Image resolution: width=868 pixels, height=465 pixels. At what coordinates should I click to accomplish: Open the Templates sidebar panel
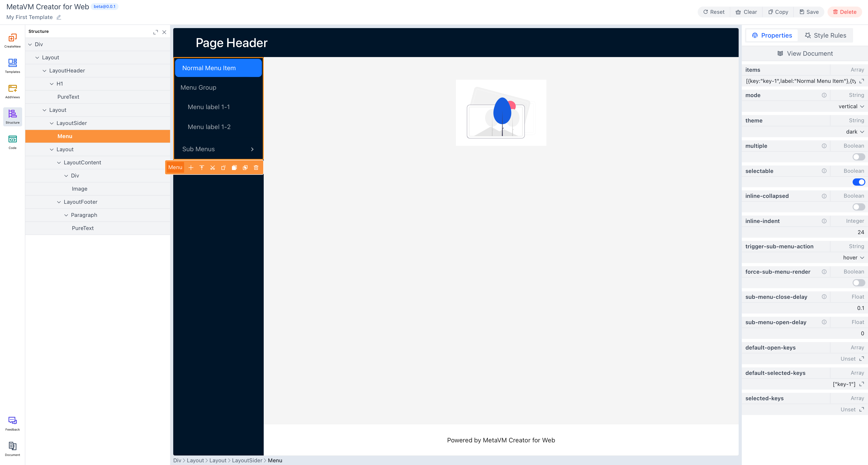point(12,66)
